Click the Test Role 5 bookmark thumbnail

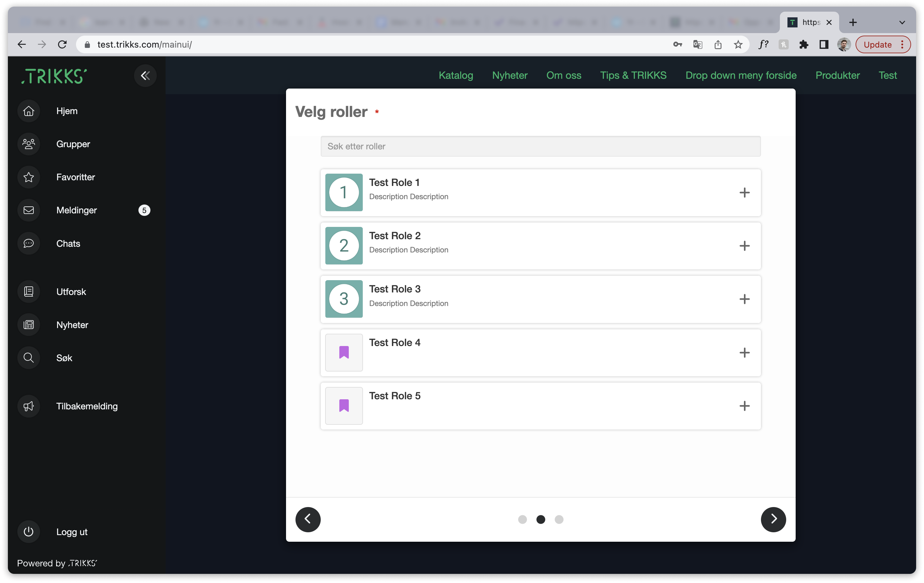pyautogui.click(x=343, y=405)
